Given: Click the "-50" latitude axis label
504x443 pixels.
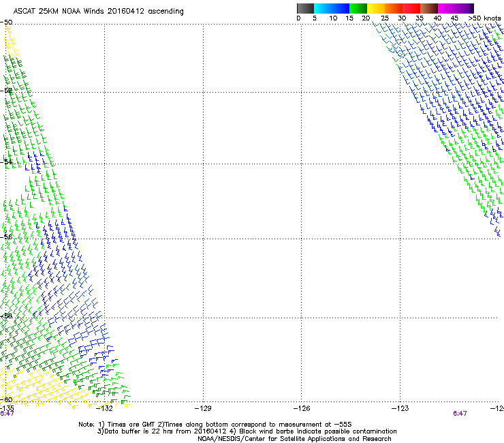Looking at the screenshot, I should [x=6, y=22].
